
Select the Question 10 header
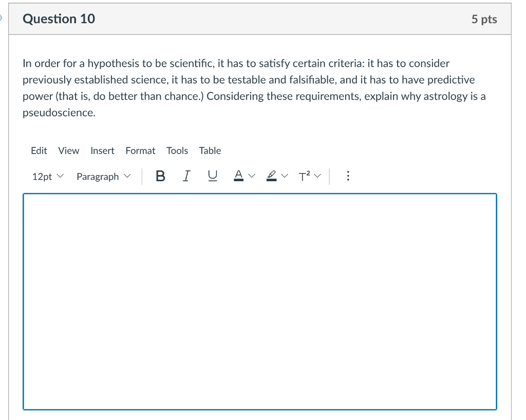click(x=60, y=18)
